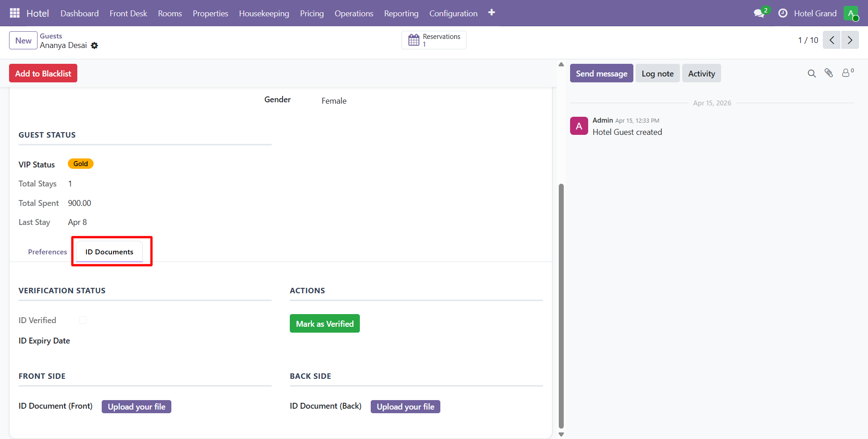The height and width of the screenshot is (439, 868).
Task: Open the activities clock icon
Action: (783, 13)
